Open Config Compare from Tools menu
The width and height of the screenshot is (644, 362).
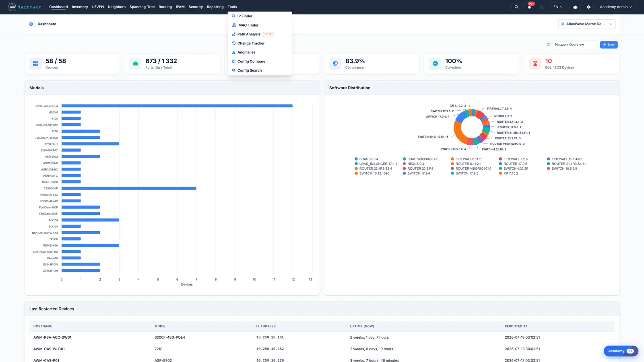[260, 62]
